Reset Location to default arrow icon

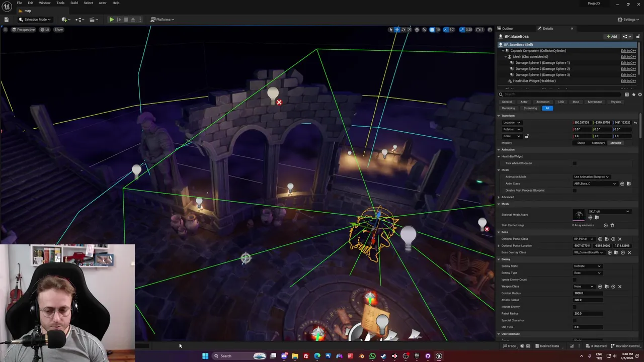635,123
